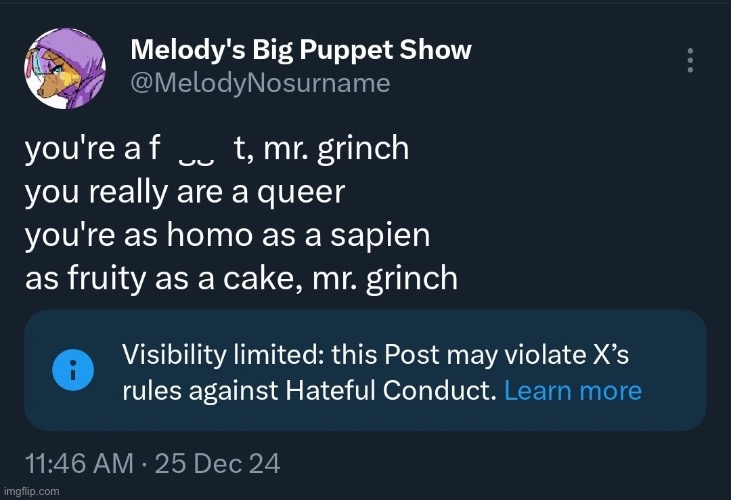Click the line 'you're as homo as a sapien'

coord(228,236)
